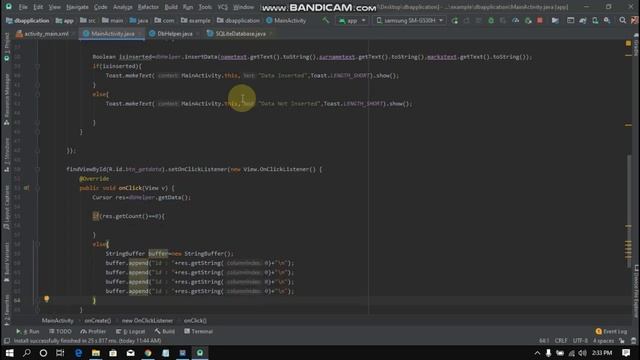Click the app module breadcrumb
Viewport: 640px width, 360px height.
[65, 20]
